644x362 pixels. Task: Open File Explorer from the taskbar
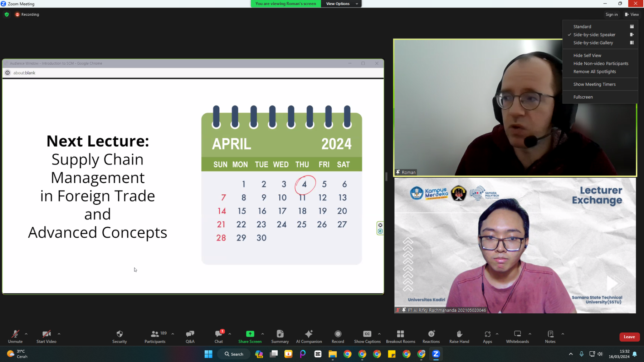coord(333,354)
